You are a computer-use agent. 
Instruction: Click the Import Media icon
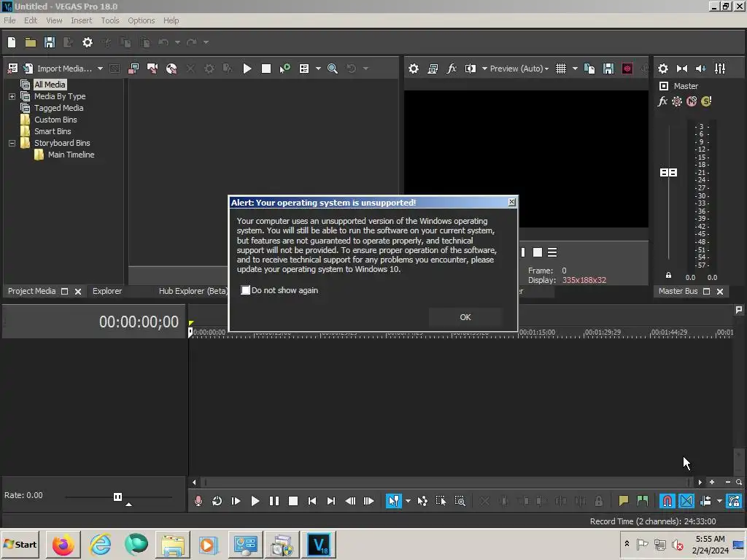[28, 69]
